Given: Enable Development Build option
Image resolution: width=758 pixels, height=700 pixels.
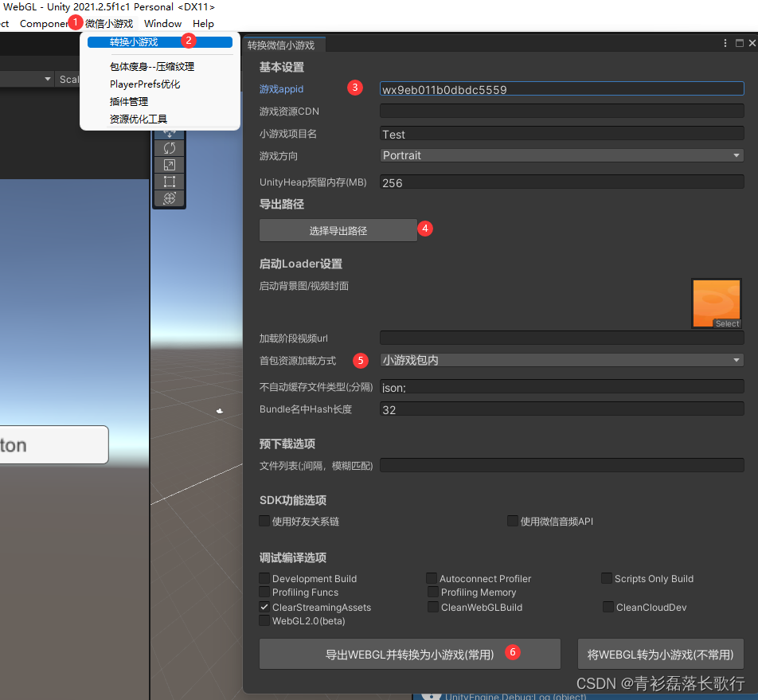Looking at the screenshot, I should pyautogui.click(x=264, y=578).
